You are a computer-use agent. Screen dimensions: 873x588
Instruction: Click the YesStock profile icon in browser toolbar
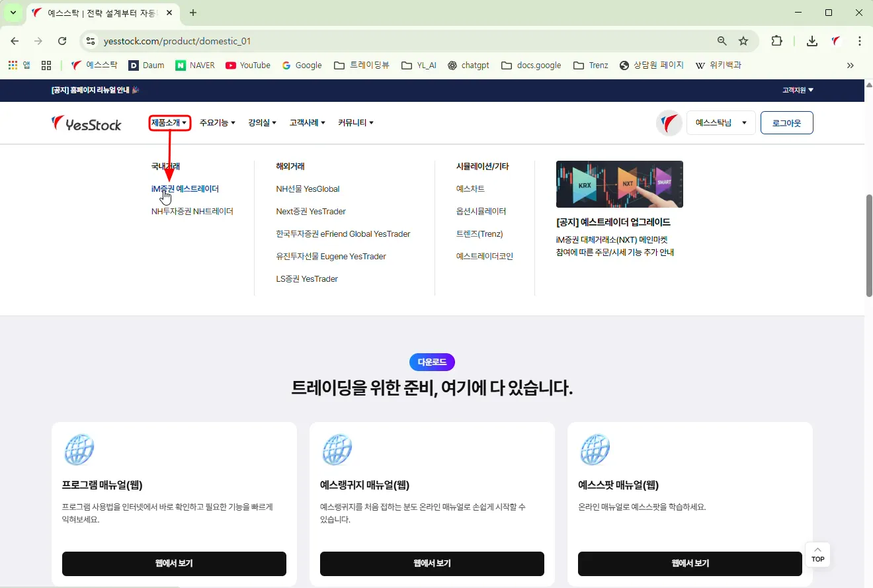pyautogui.click(x=836, y=41)
